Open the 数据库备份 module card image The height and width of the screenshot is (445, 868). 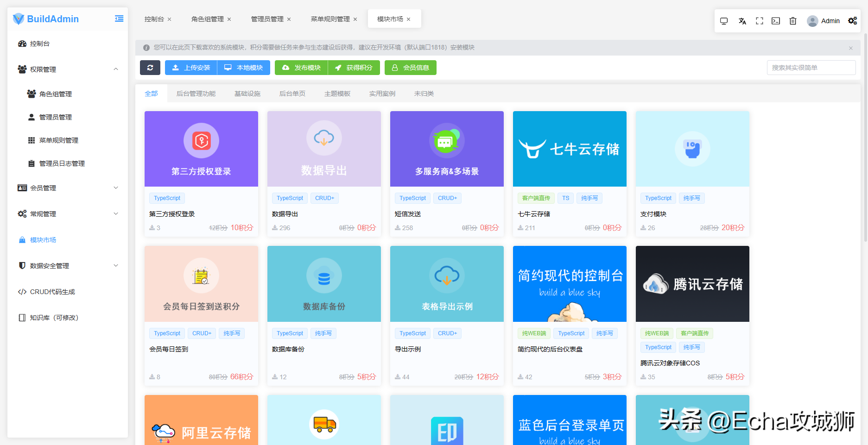[324, 284]
